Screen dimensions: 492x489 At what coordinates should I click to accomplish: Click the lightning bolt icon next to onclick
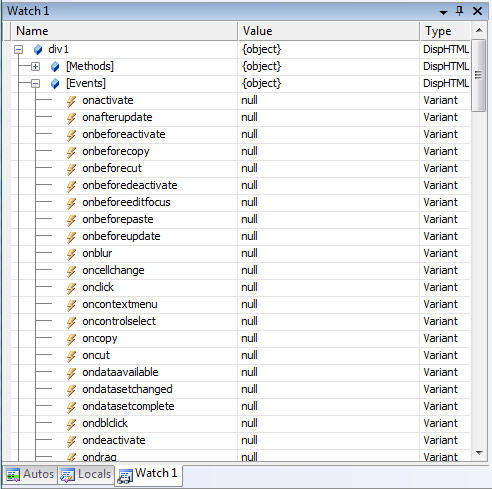tap(71, 288)
